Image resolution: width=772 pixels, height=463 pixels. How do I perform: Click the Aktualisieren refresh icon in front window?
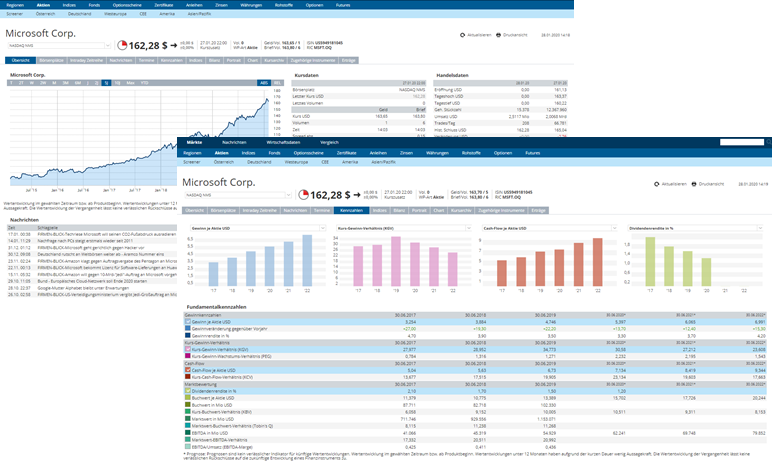tap(656, 184)
